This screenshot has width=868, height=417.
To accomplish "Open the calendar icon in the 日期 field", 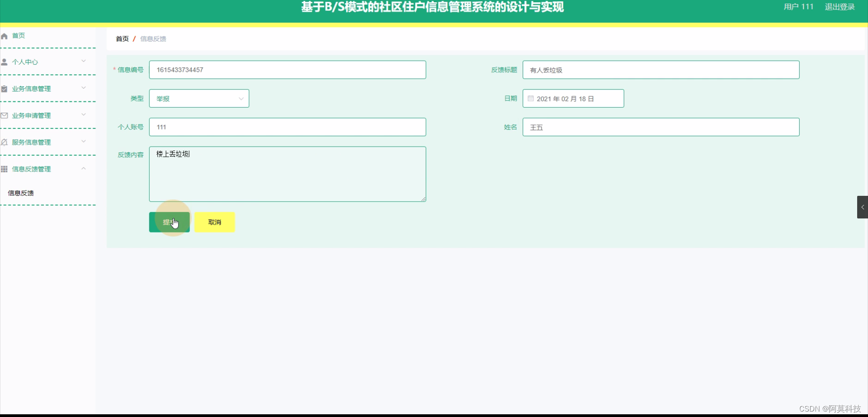I will 530,98.
